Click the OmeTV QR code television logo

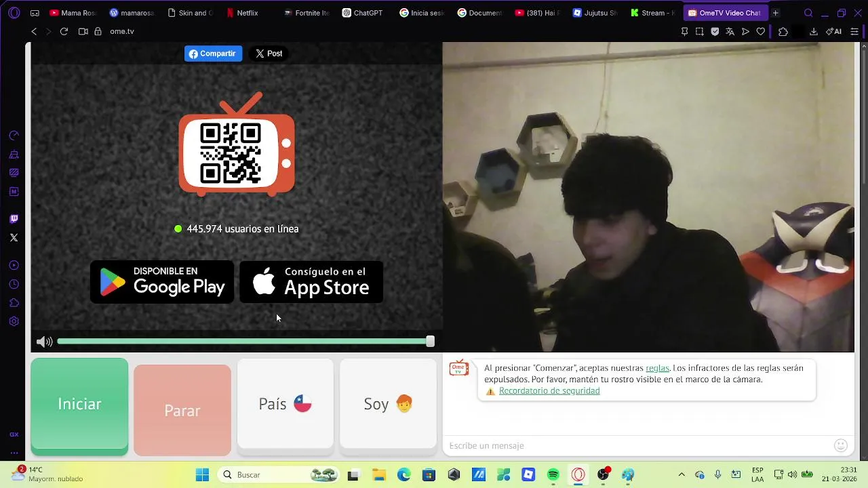point(237,144)
